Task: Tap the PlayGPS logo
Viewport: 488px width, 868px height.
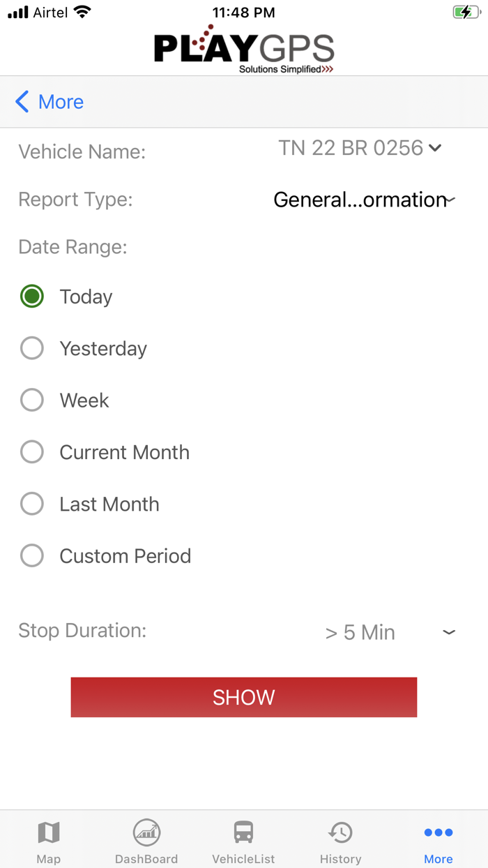Action: click(x=243, y=46)
